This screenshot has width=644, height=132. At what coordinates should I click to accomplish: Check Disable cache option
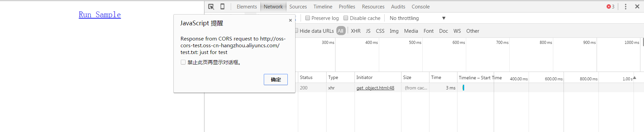pyautogui.click(x=346, y=18)
